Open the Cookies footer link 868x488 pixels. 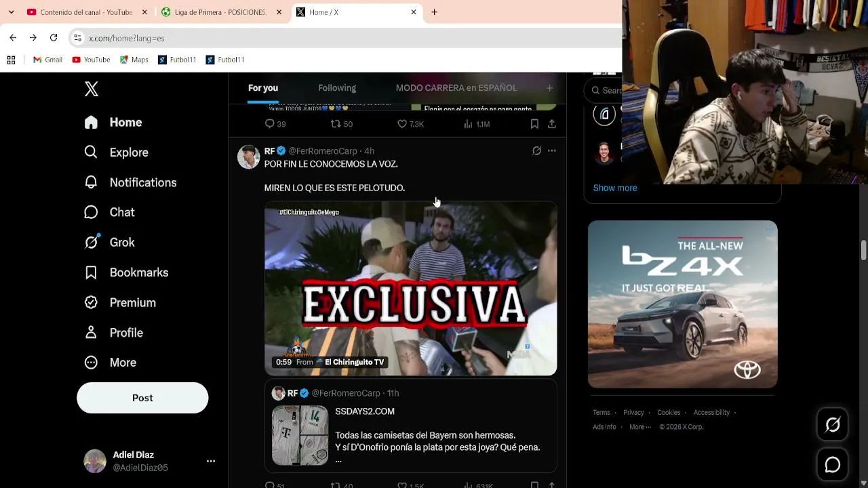tap(669, 413)
